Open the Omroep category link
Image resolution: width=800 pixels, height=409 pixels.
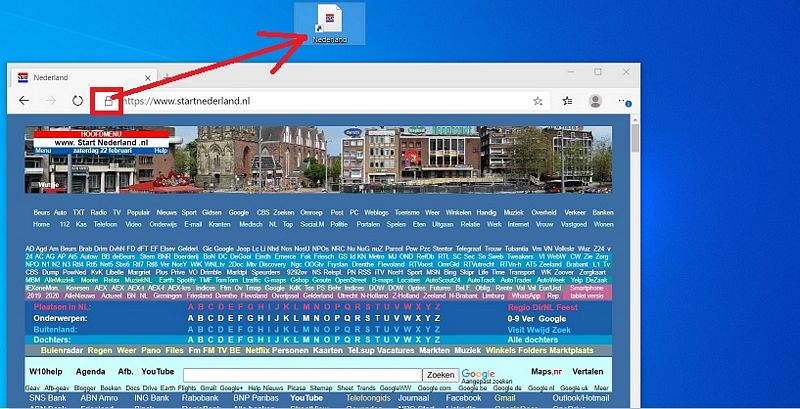(x=311, y=213)
